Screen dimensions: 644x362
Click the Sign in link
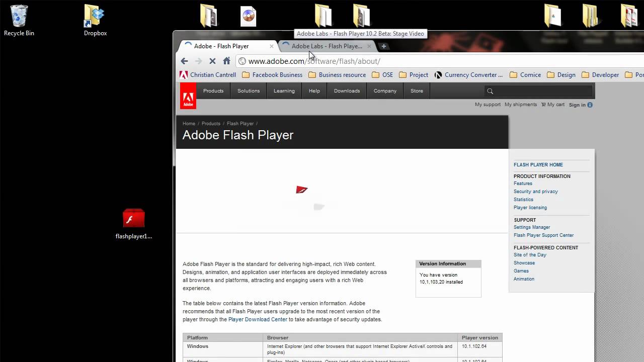[x=577, y=105]
